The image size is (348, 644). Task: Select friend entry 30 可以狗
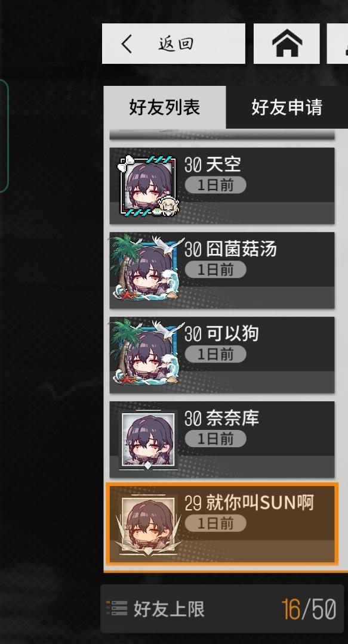click(x=222, y=355)
